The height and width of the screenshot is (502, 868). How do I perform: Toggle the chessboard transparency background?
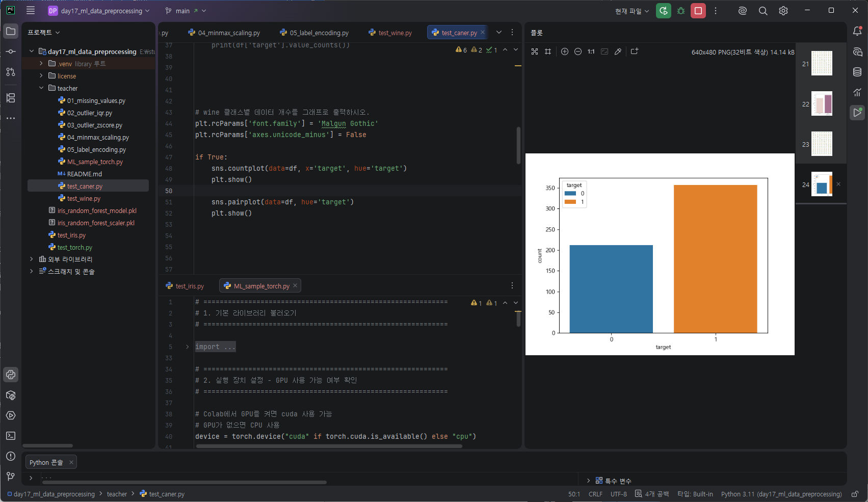tap(535, 51)
